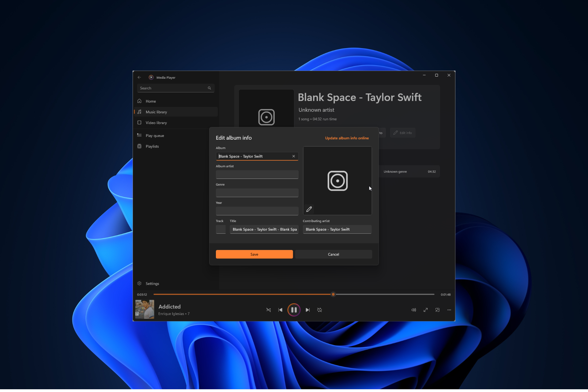
Task: Drag the playback progress slider
Action: click(x=334, y=294)
